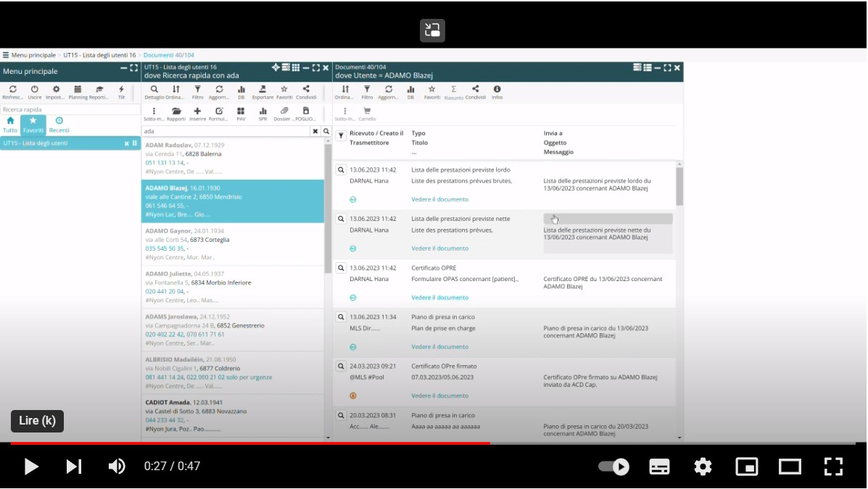
Task: Toggle the column filter in documents header
Action: tap(342, 135)
